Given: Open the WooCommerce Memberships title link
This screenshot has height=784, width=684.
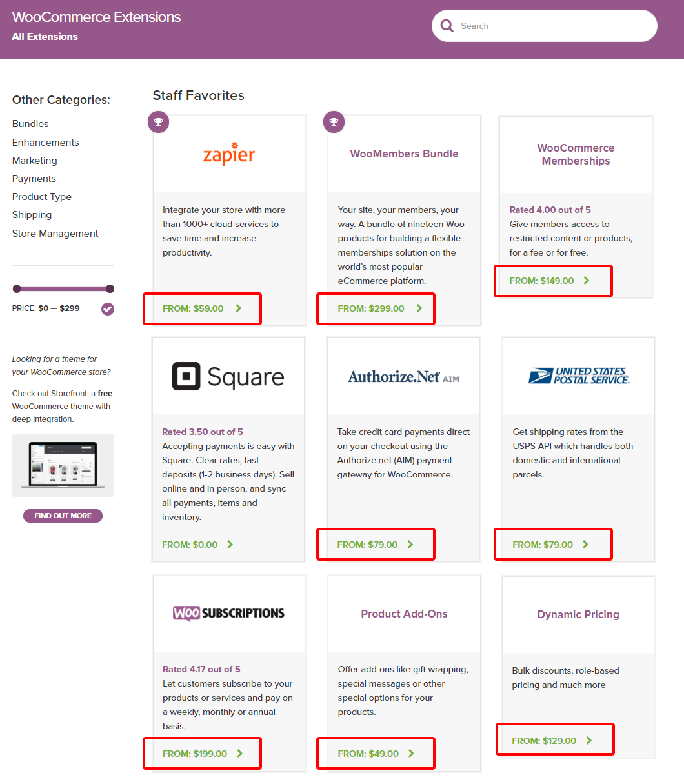Looking at the screenshot, I should (576, 154).
